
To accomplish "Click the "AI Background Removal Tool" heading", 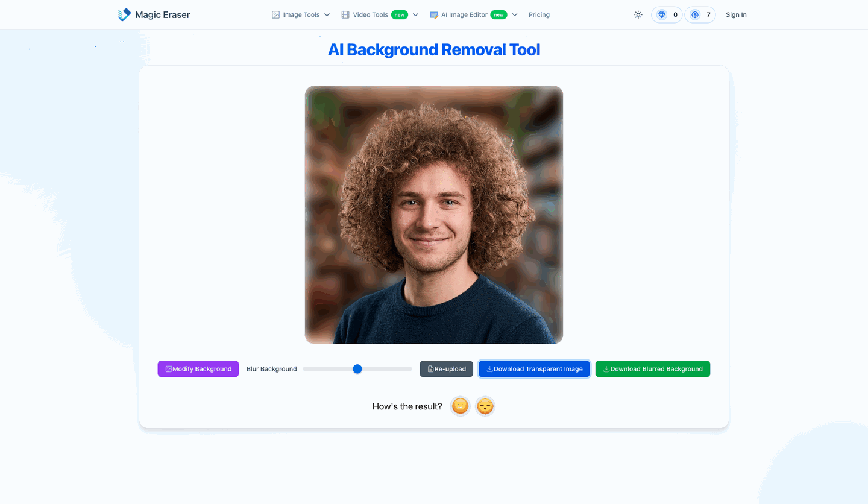I will (434, 49).
